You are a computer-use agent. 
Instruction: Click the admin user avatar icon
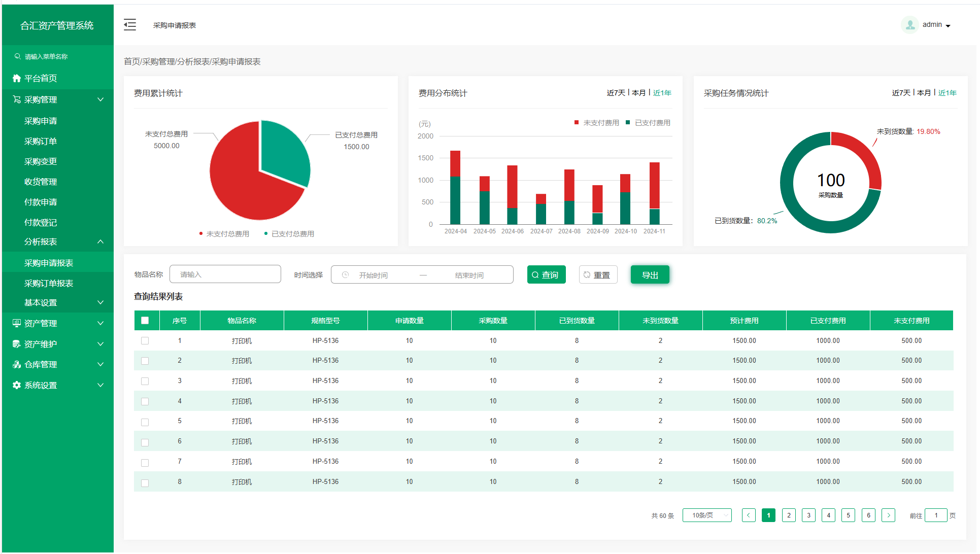pos(909,25)
